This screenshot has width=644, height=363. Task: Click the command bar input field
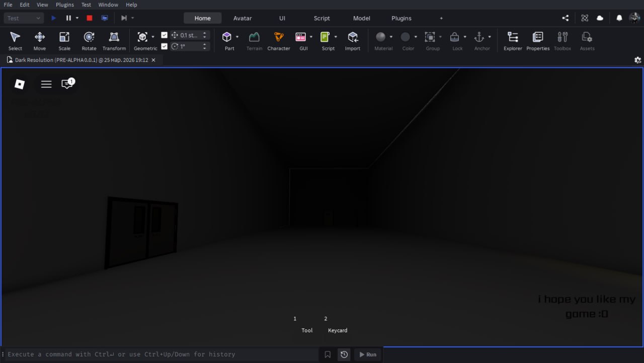(x=161, y=354)
